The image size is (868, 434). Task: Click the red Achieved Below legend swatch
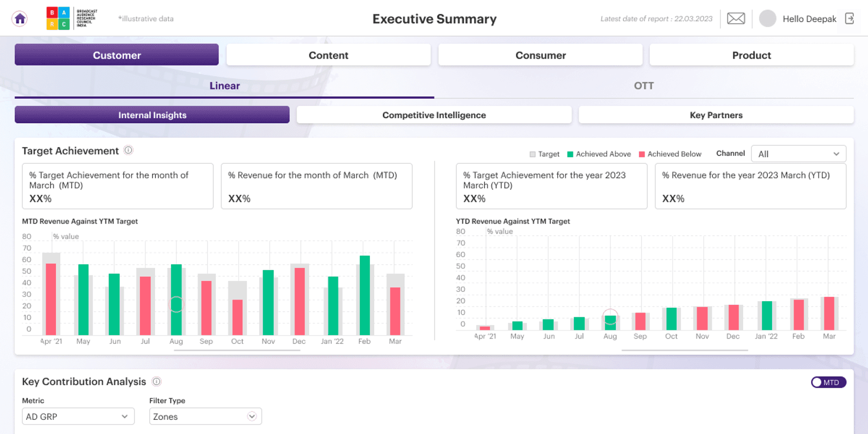[x=642, y=155]
